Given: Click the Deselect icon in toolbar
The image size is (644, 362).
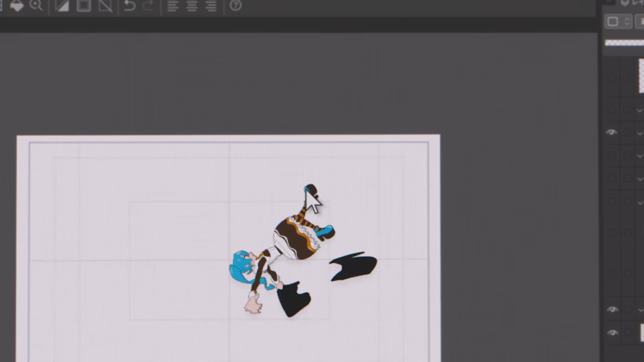Looking at the screenshot, I should 105,6.
